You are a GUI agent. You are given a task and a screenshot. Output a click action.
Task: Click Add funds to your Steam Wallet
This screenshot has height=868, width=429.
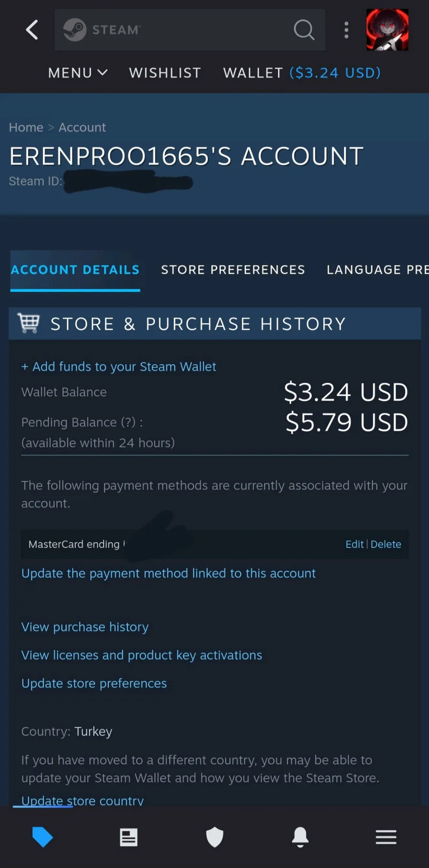pos(119,366)
